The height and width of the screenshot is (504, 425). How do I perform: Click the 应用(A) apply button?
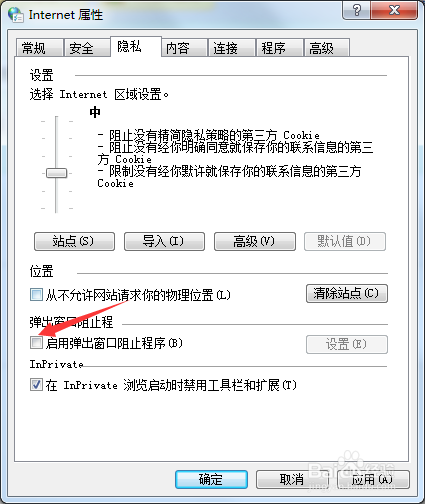coord(373,479)
